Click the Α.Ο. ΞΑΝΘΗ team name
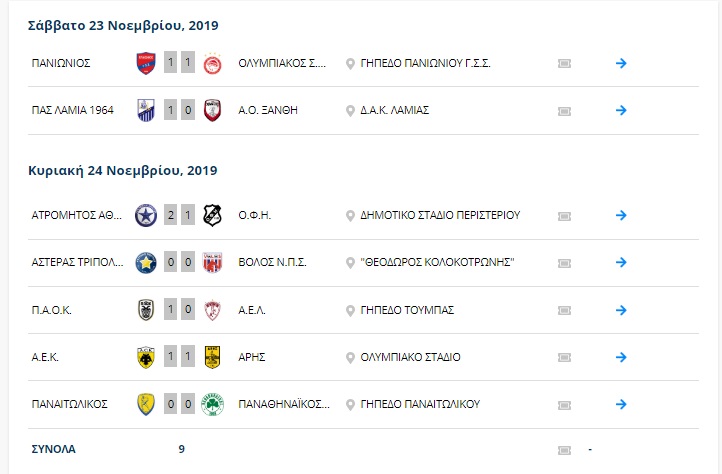This screenshot has width=722, height=474. click(268, 110)
